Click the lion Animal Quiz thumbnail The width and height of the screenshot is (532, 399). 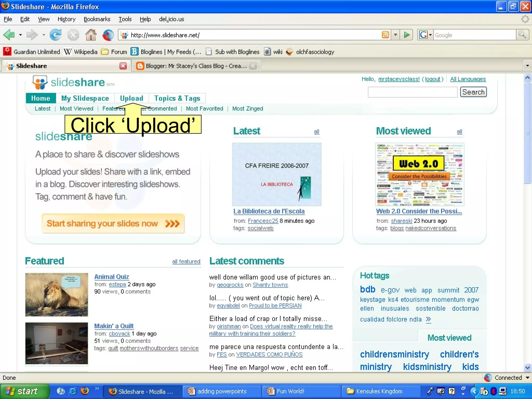(57, 295)
